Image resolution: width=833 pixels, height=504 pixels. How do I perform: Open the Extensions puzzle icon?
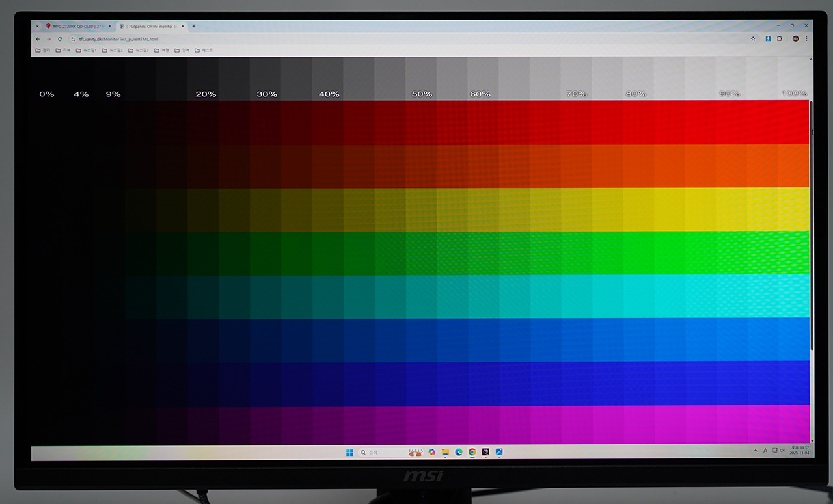tap(780, 39)
